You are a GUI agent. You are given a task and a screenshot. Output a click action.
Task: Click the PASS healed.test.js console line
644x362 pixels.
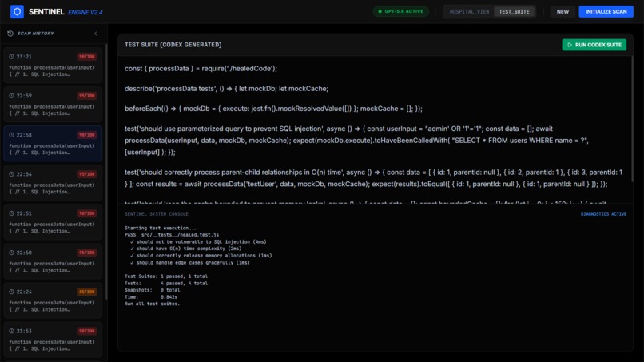point(172,235)
